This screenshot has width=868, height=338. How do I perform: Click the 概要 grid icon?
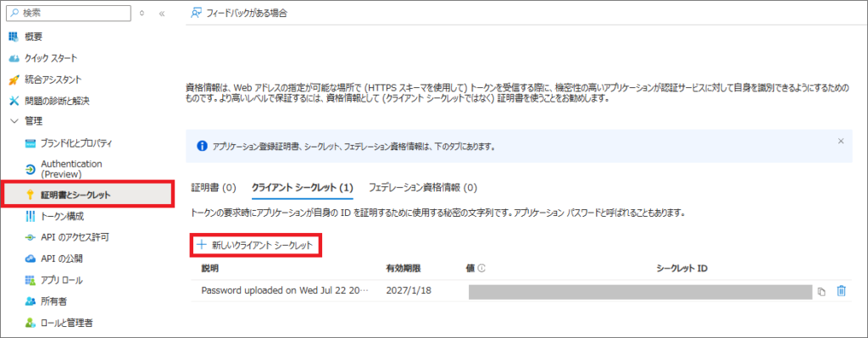pos(14,36)
